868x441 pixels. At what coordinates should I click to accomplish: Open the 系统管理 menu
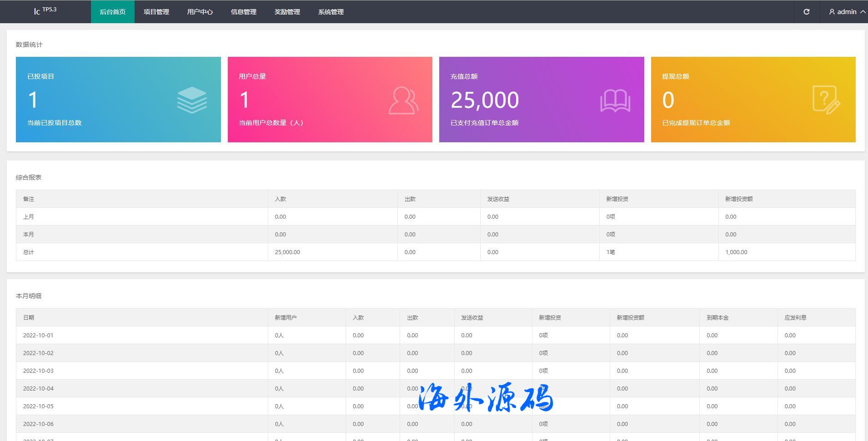pos(331,12)
